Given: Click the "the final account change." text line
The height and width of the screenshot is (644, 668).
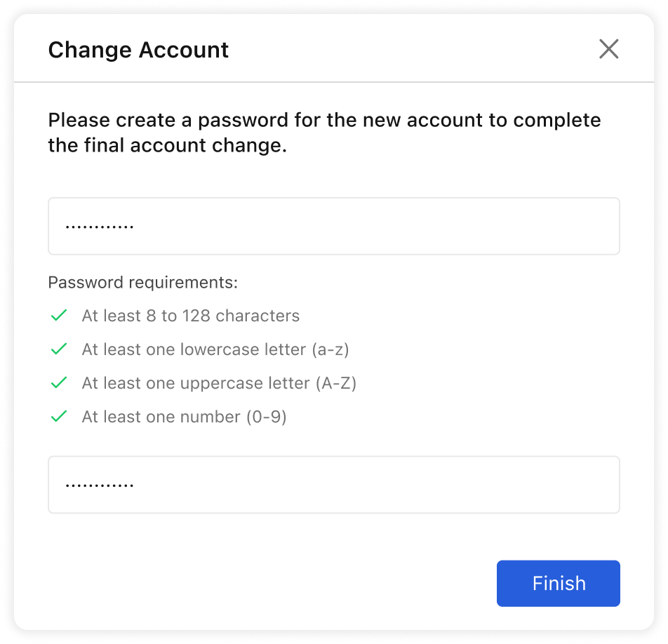Looking at the screenshot, I should [167, 147].
